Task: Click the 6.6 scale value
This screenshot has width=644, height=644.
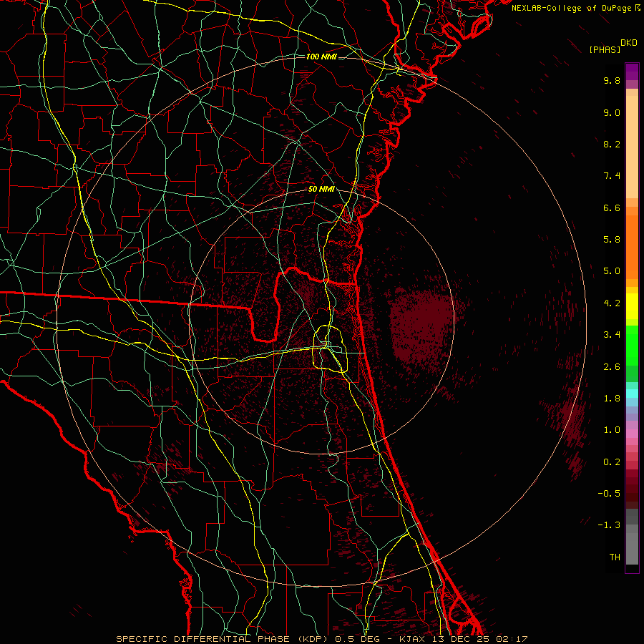Action: coord(612,208)
